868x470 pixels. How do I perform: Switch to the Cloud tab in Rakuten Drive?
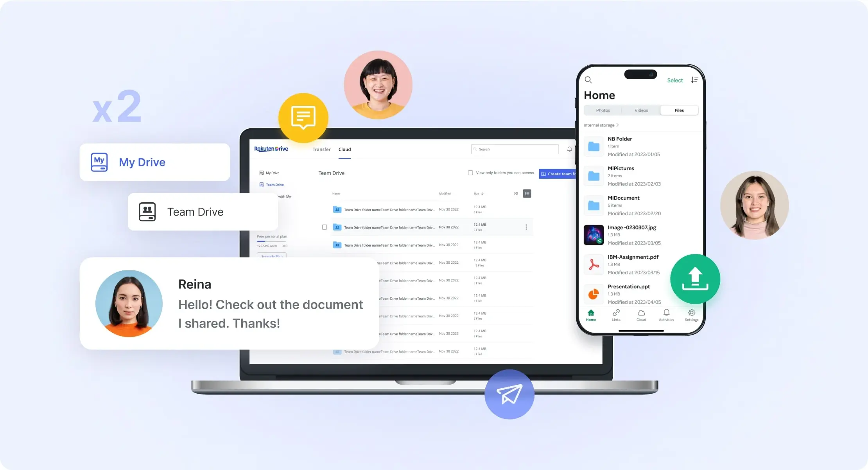pyautogui.click(x=344, y=149)
